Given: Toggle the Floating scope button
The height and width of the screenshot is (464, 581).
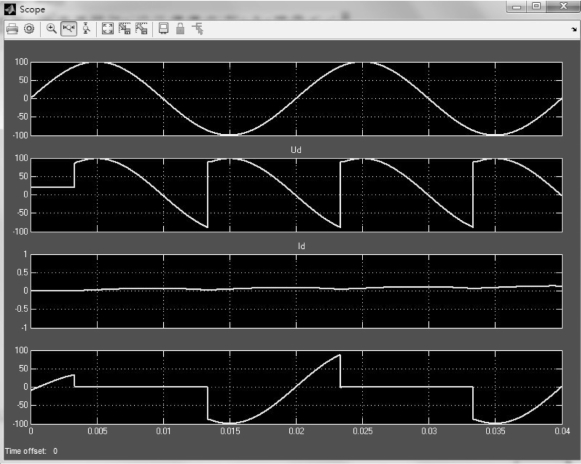Looking at the screenshot, I should [x=163, y=29].
